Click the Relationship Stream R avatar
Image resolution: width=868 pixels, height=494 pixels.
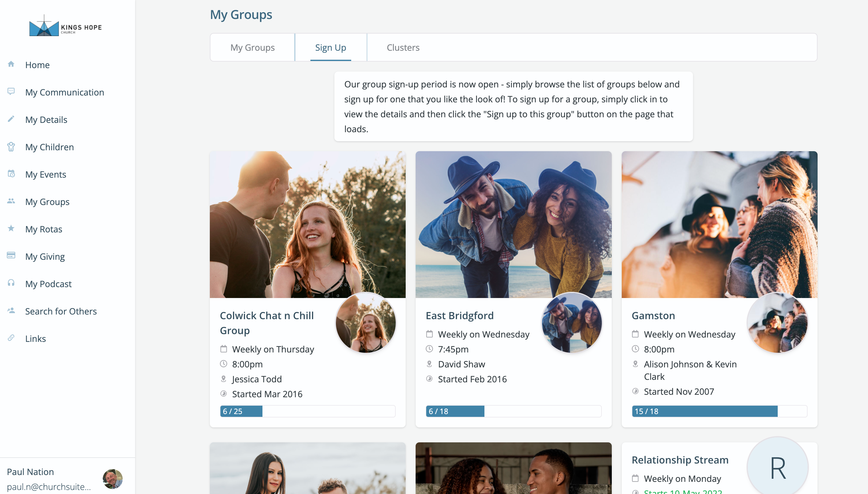(778, 467)
